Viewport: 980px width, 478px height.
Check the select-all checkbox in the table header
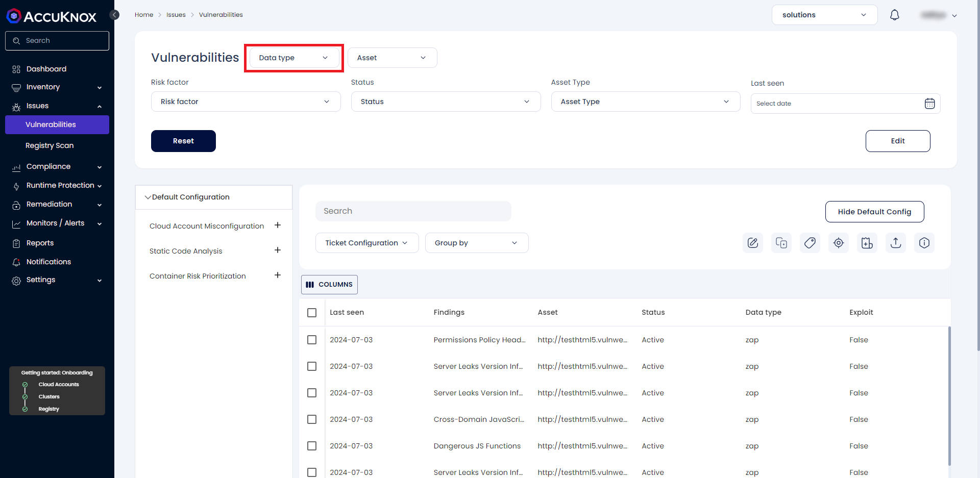tap(312, 312)
